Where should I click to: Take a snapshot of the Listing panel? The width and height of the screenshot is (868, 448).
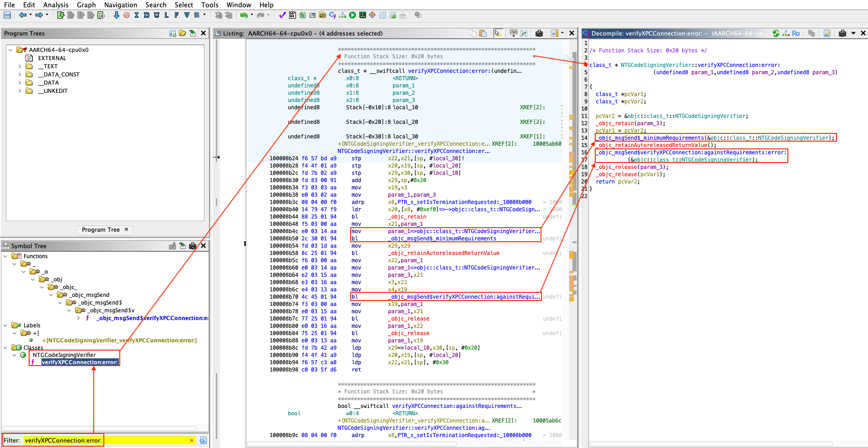[x=539, y=33]
